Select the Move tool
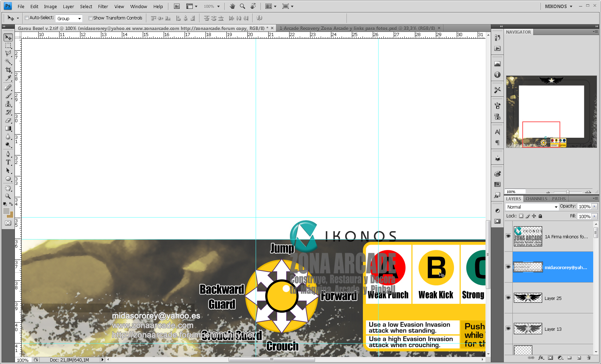The width and height of the screenshot is (601, 364). tap(8, 38)
